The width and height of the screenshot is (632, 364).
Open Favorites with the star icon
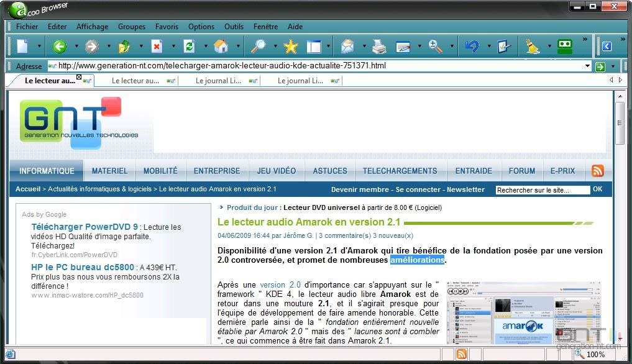coord(291,47)
